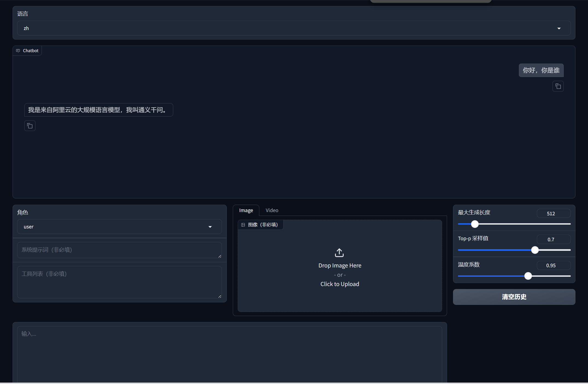Open the 语言 language dropdown
Viewport: 588px width, 384px height.
point(559,28)
